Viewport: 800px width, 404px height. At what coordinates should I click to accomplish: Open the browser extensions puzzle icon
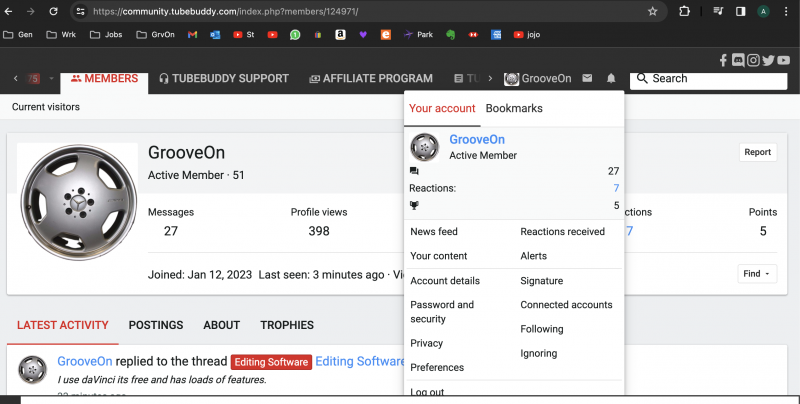[x=684, y=11]
